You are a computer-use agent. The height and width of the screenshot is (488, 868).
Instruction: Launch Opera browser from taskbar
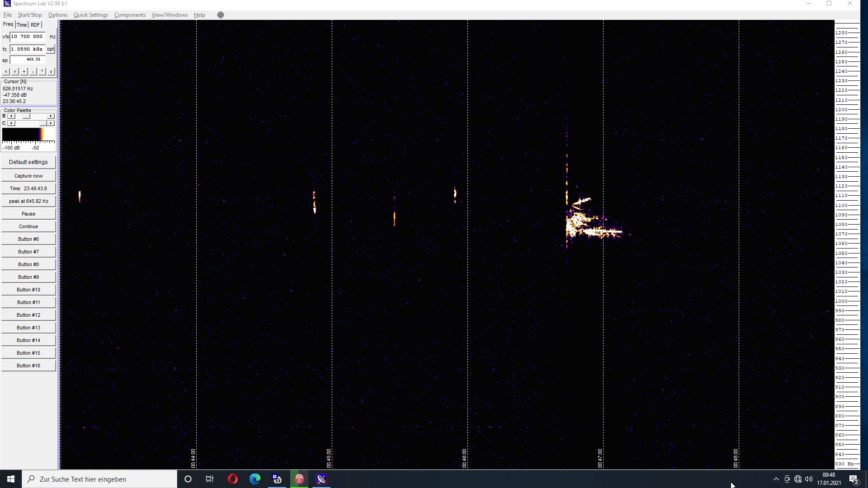pos(233,479)
